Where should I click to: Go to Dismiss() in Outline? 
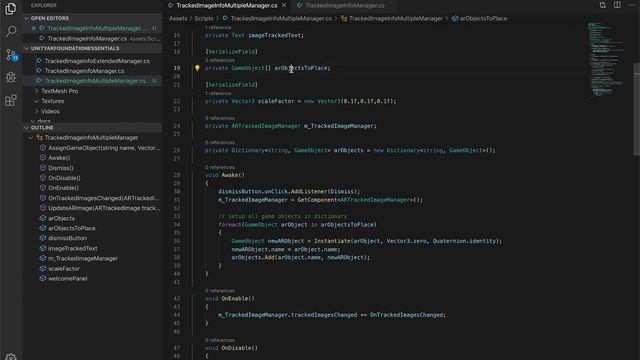click(61, 168)
